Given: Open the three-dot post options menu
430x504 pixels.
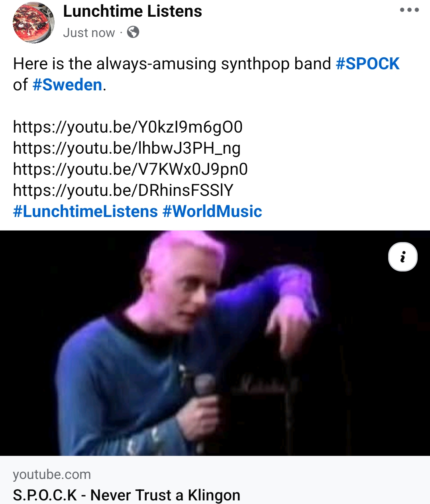Looking at the screenshot, I should (409, 10).
